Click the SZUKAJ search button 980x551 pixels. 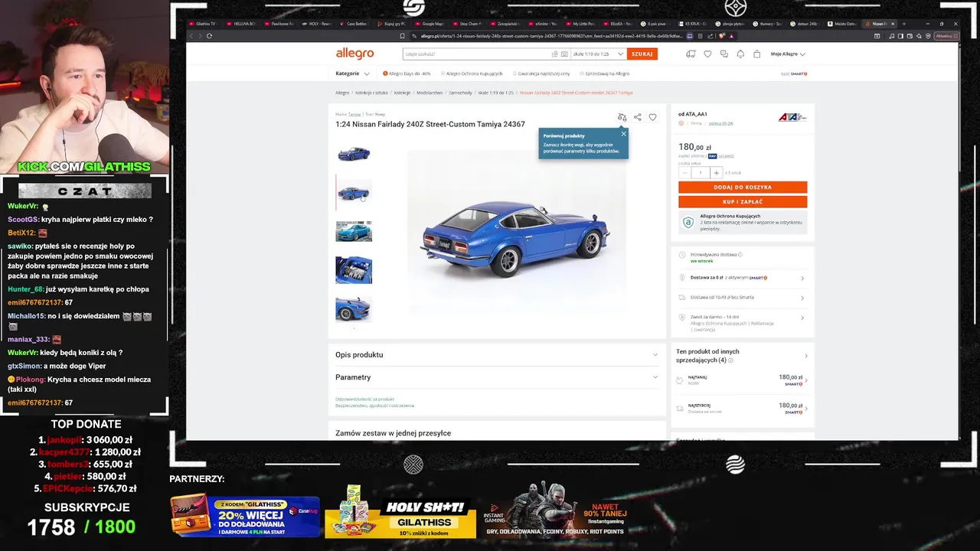click(x=642, y=54)
